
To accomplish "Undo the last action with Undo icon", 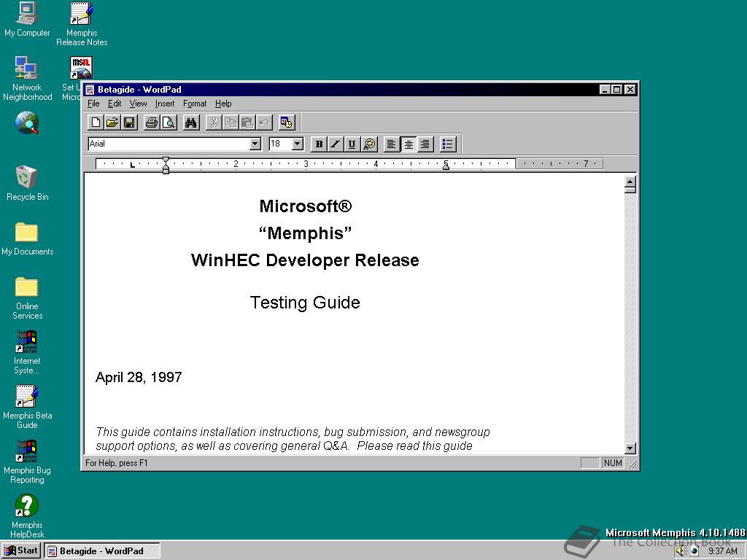I will pos(264,122).
